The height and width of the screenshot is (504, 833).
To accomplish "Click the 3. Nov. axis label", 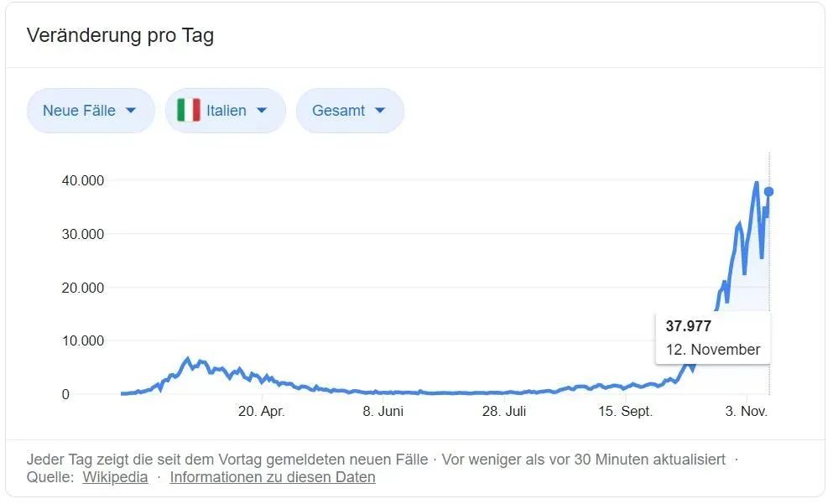I will pyautogui.click(x=747, y=411).
